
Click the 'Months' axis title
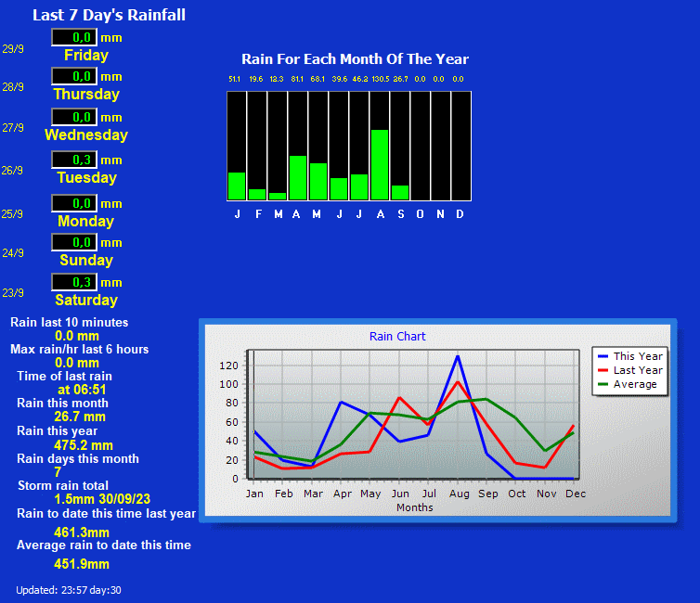point(415,507)
